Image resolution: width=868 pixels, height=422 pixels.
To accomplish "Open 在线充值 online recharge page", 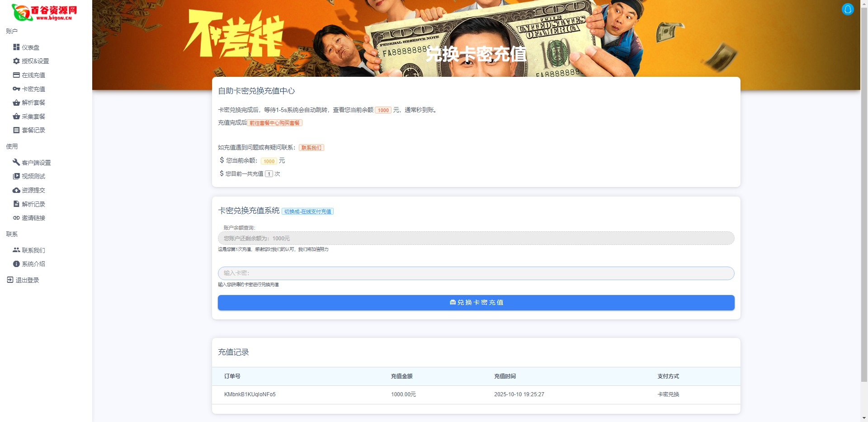I will (33, 75).
